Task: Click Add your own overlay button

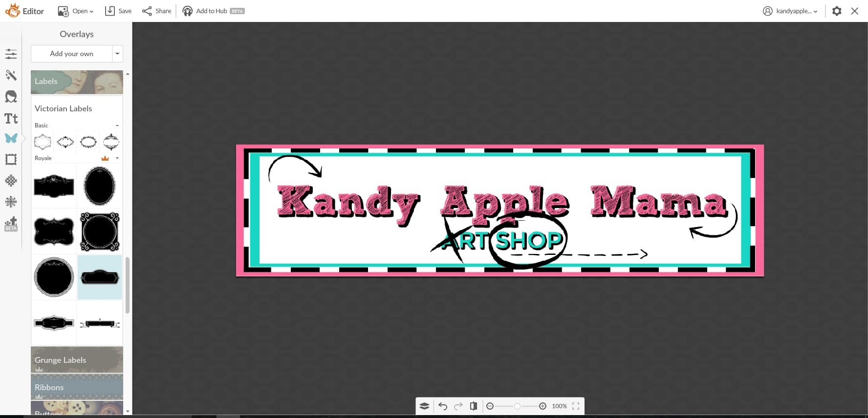Action: point(71,54)
